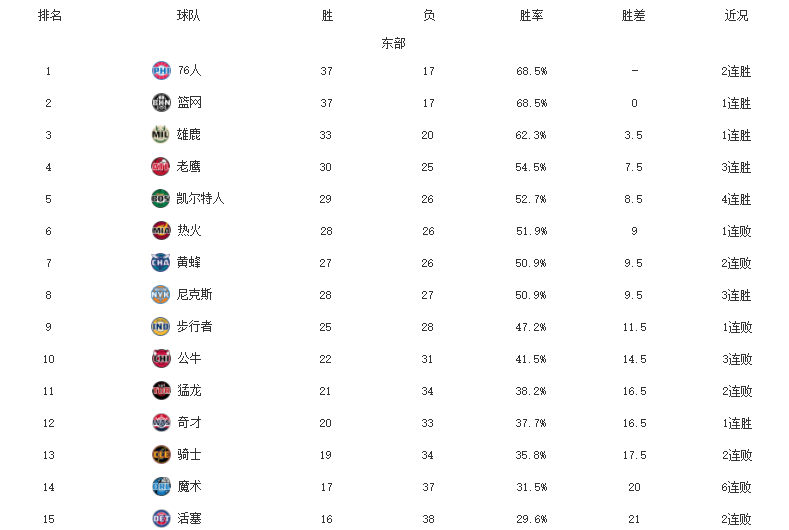Click the Knicks NYK team logo
The width and height of the screenshot is (789, 530).
point(161,294)
